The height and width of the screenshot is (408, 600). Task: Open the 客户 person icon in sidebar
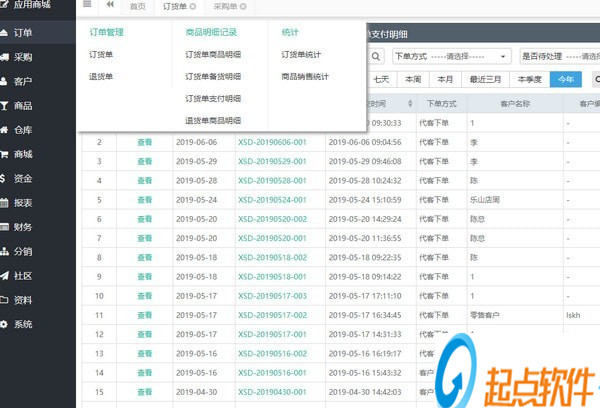point(3,81)
